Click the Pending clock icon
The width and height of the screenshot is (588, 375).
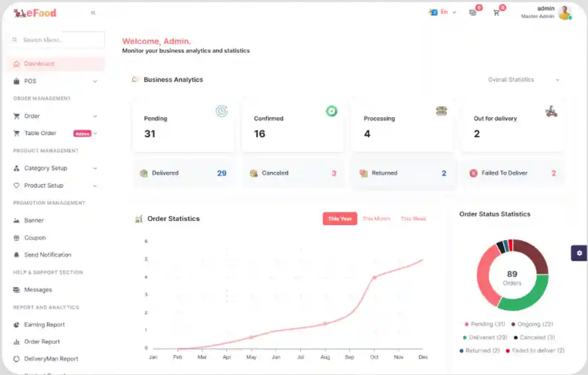tap(222, 111)
